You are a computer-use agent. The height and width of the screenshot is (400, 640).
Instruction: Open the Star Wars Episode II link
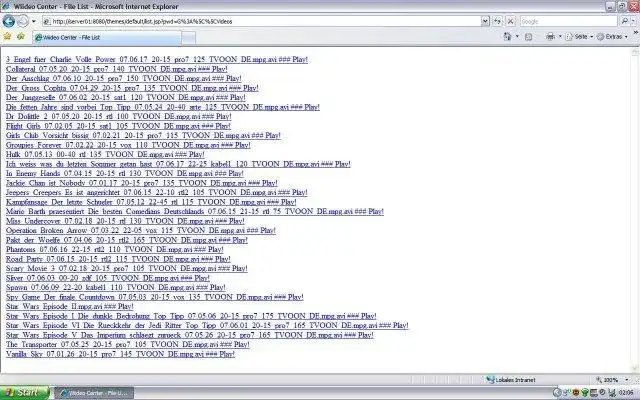tap(70, 306)
